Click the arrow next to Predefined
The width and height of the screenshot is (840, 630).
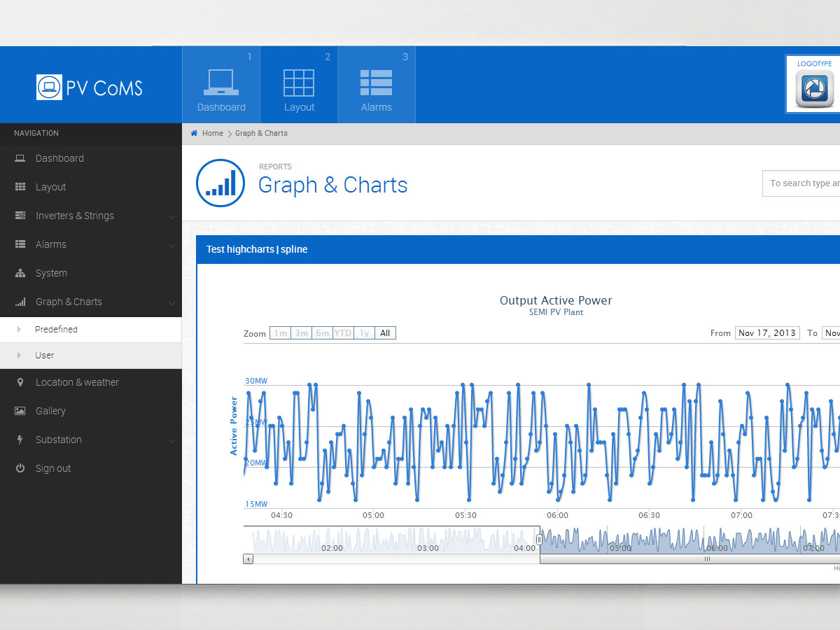tap(19, 329)
